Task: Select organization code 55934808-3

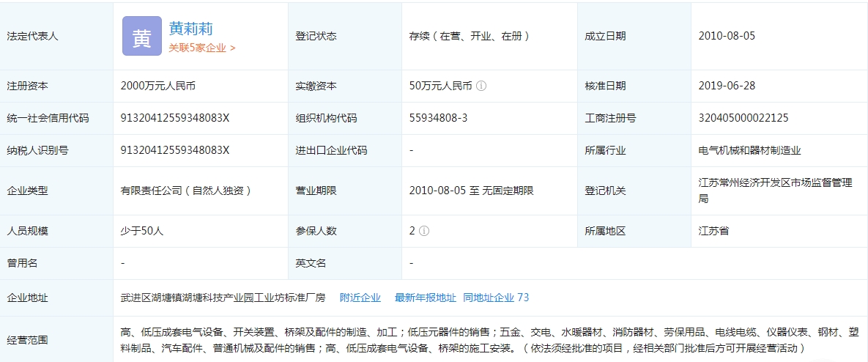Action: pyautogui.click(x=438, y=118)
